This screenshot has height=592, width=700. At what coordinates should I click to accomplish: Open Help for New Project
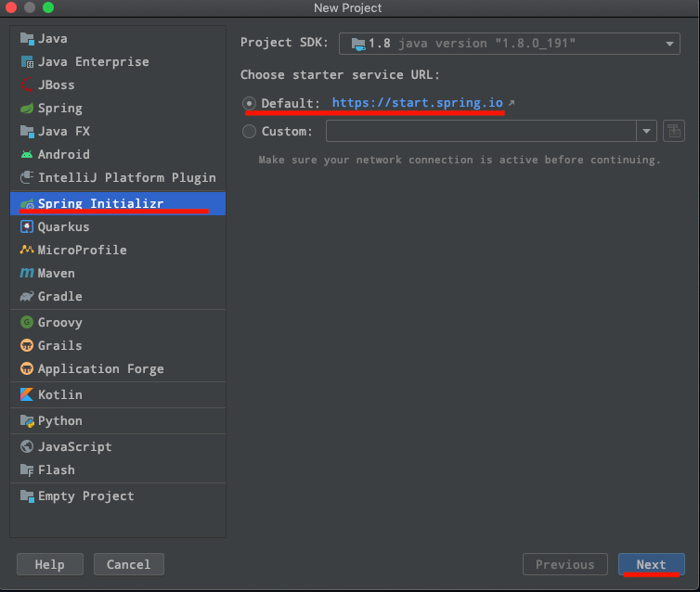pos(50,564)
